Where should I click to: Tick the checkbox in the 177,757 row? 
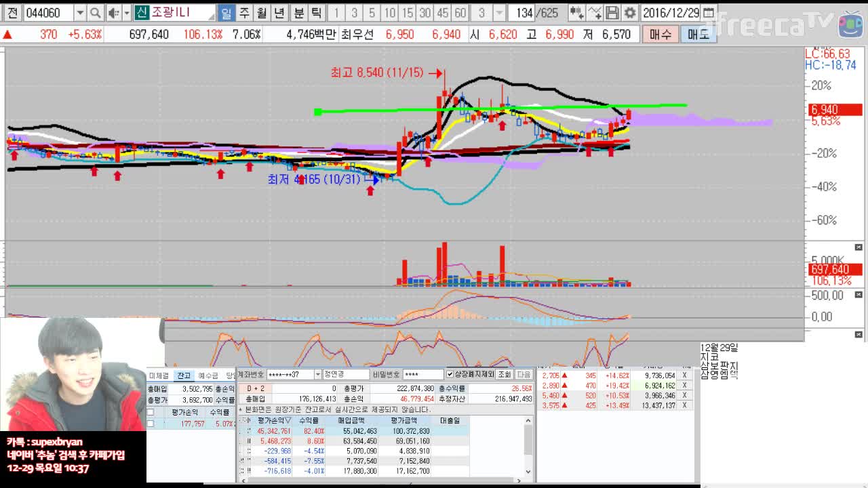151,424
